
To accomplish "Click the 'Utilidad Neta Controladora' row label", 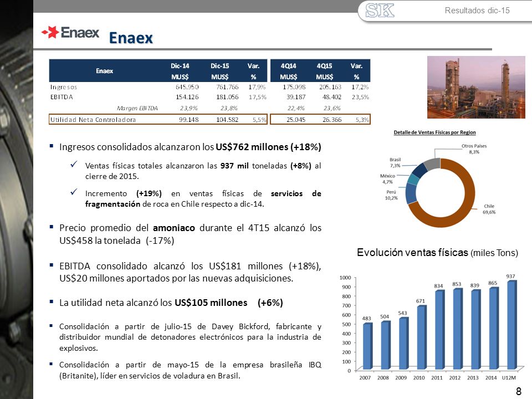I will pos(93,120).
